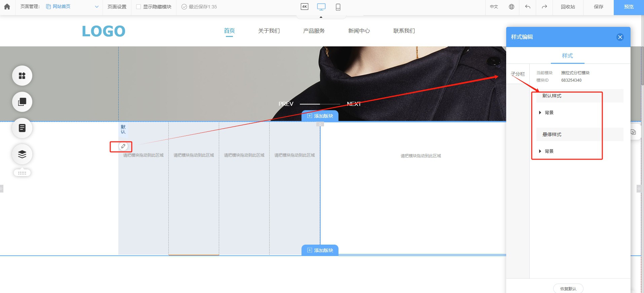Open the module widgets panel

pos(22,76)
